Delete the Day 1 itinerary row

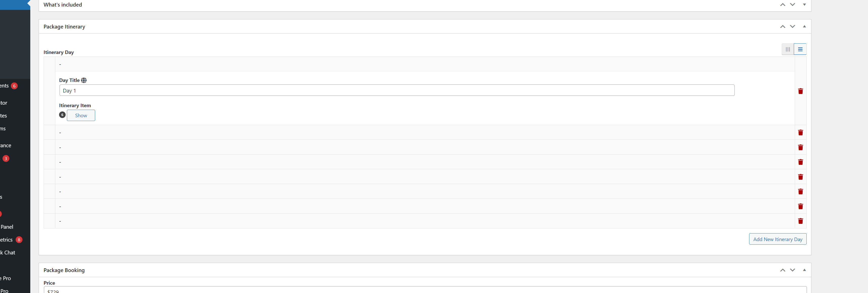point(800,91)
